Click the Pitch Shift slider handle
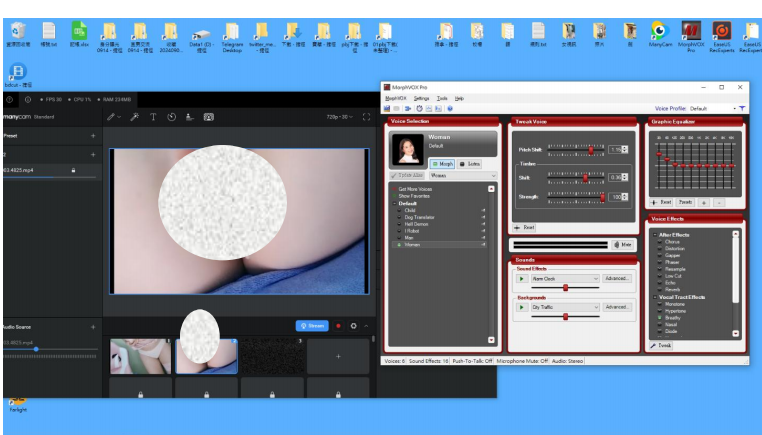This screenshot has height=435, width=762. (591, 150)
